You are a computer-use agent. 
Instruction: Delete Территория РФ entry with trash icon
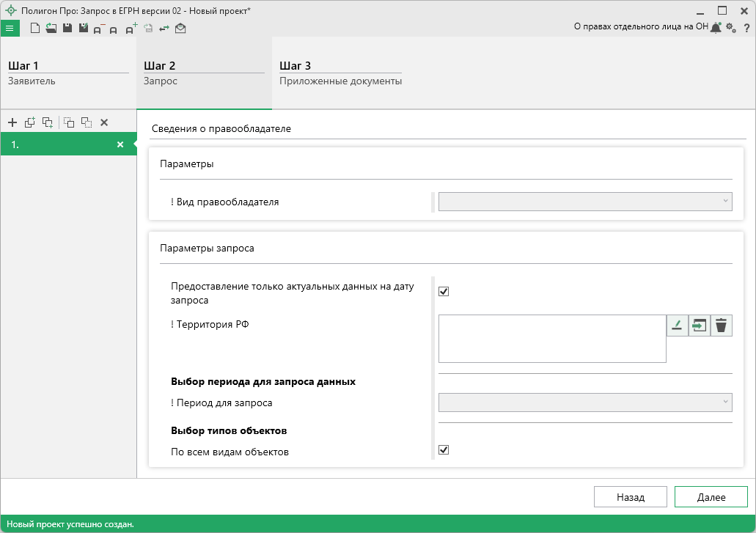pyautogui.click(x=722, y=326)
